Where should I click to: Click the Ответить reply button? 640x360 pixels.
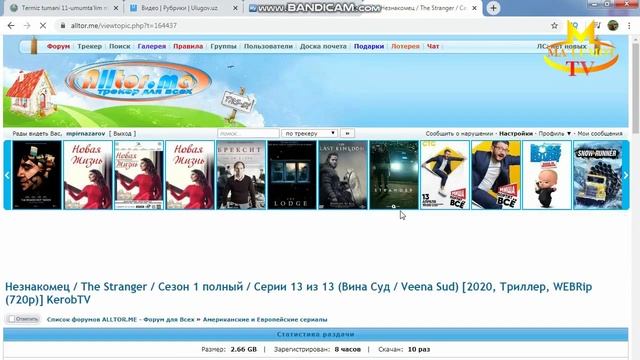tap(23, 319)
